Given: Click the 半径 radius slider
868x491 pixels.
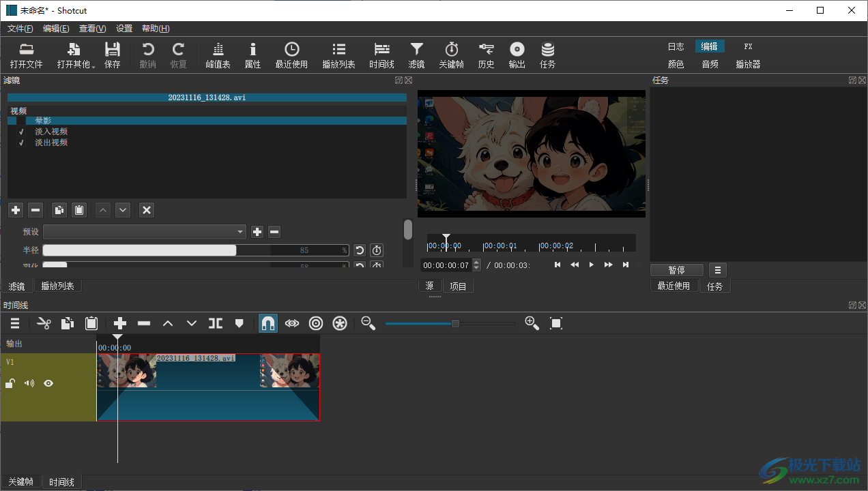Looking at the screenshot, I should pyautogui.click(x=196, y=250).
